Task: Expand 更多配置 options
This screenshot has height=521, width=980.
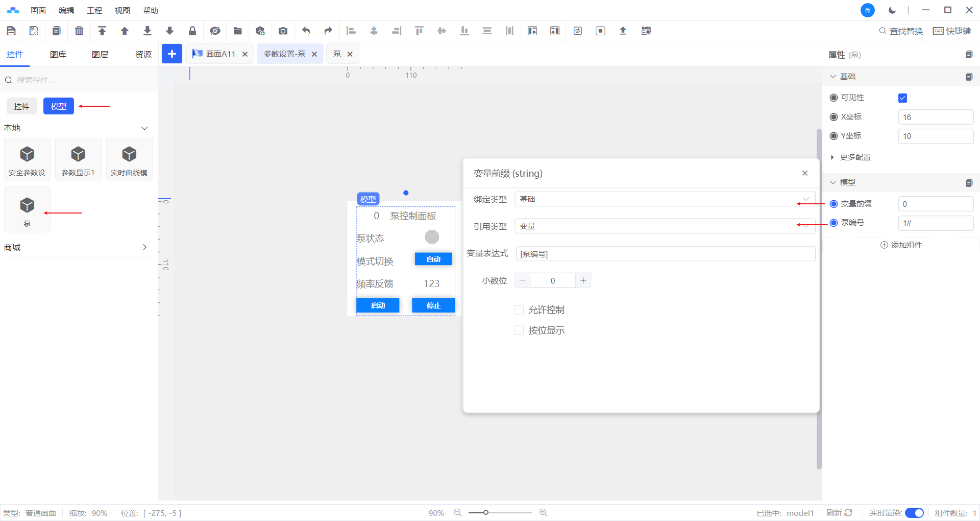Action: pyautogui.click(x=855, y=157)
